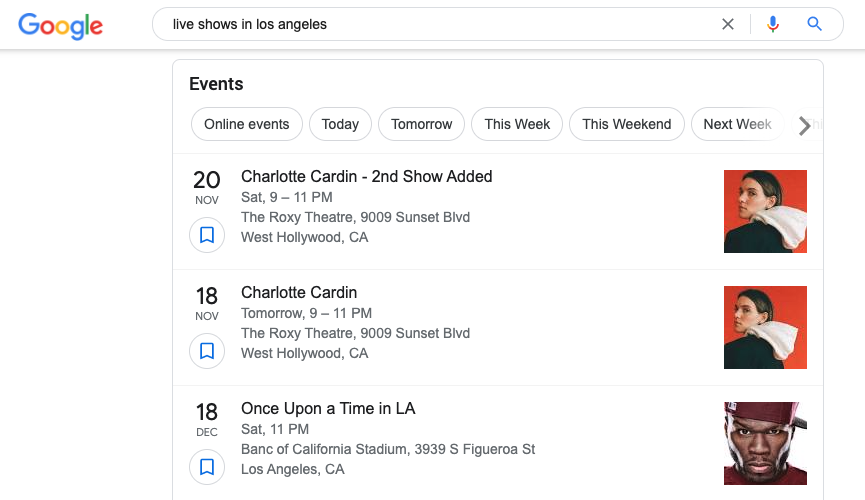Clear the search box text

(x=728, y=24)
